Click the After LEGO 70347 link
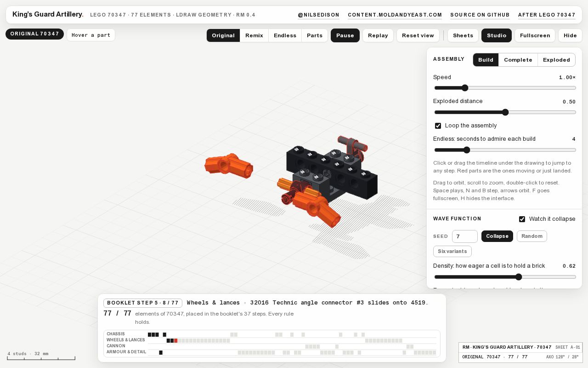This screenshot has width=588, height=368. tap(547, 15)
